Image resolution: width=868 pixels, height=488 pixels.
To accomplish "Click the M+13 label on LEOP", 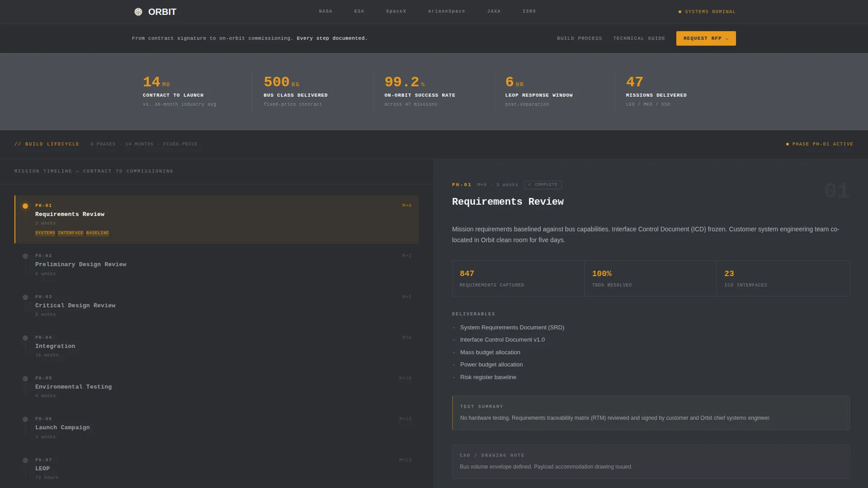I will [x=405, y=460].
